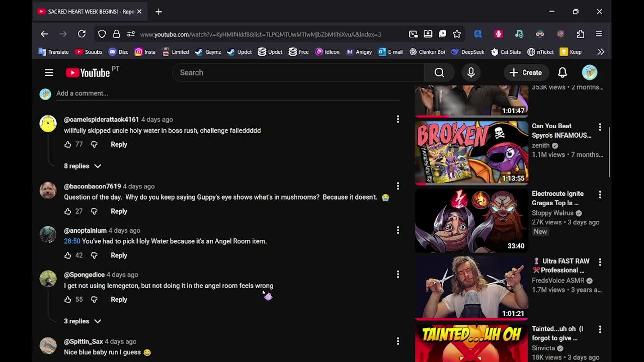Open more actions for Tainted video

click(x=600, y=330)
